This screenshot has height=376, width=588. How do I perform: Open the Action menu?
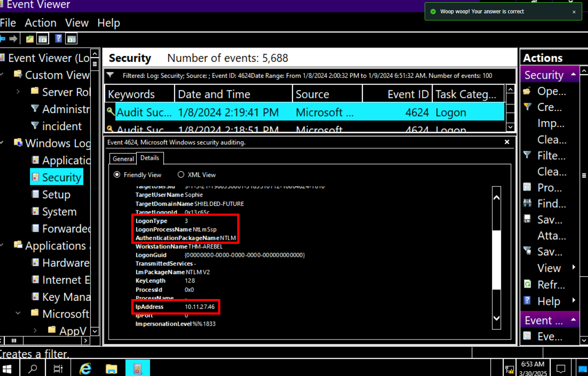click(41, 23)
